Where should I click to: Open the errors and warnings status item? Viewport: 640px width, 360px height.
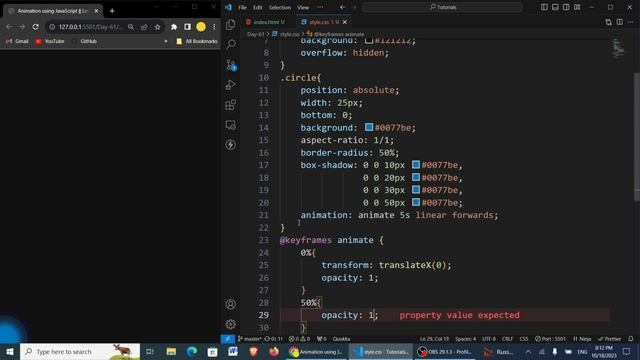pyautogui.click(x=299, y=339)
